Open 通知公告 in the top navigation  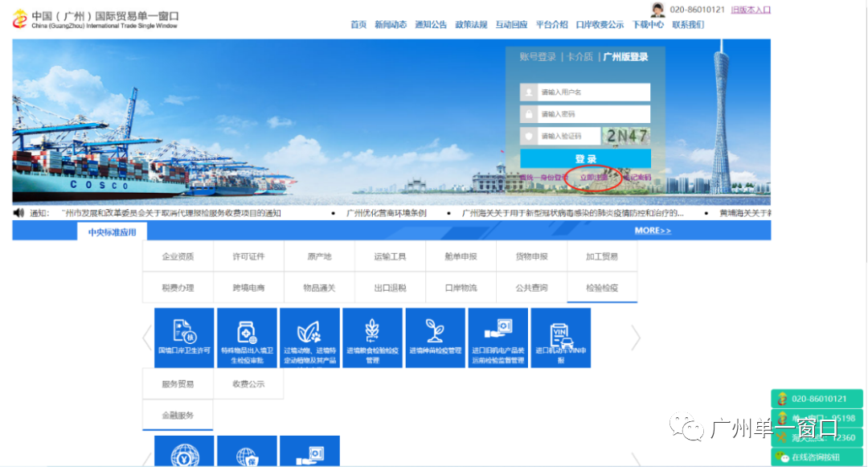click(x=431, y=24)
